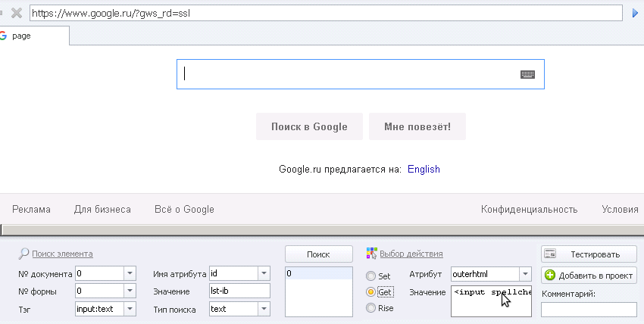
Task: Open the on-screen keyboard icon in search box
Action: (x=527, y=74)
